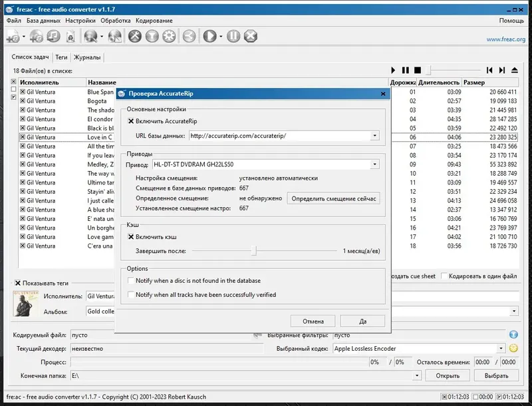This screenshot has width=532, height=406.
Task: Open the HL-DT-ST drive selection dropdown
Action: [x=376, y=163]
